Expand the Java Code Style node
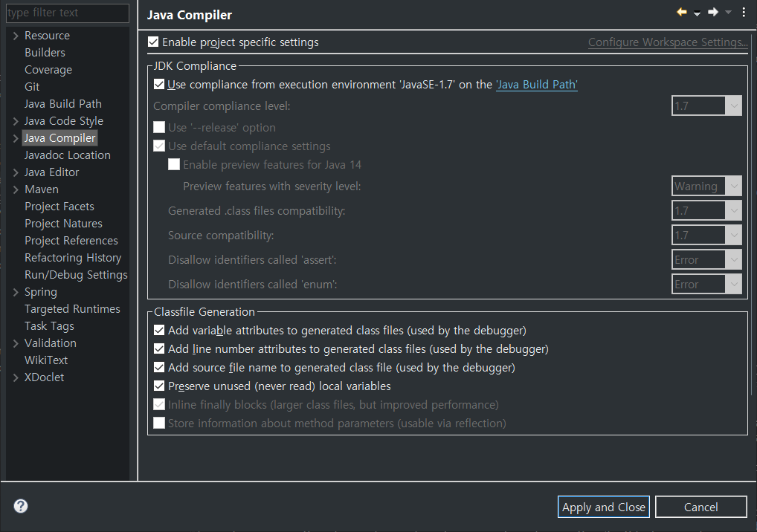This screenshot has width=757, height=532. [x=16, y=121]
